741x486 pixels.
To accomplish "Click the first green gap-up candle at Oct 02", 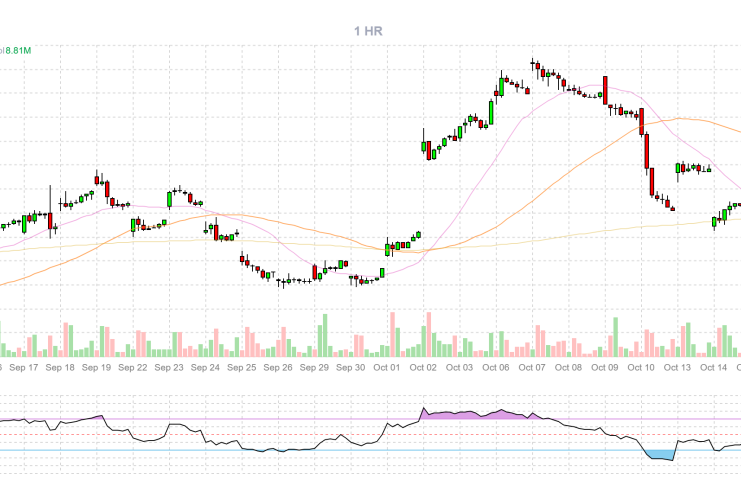I will [423, 147].
